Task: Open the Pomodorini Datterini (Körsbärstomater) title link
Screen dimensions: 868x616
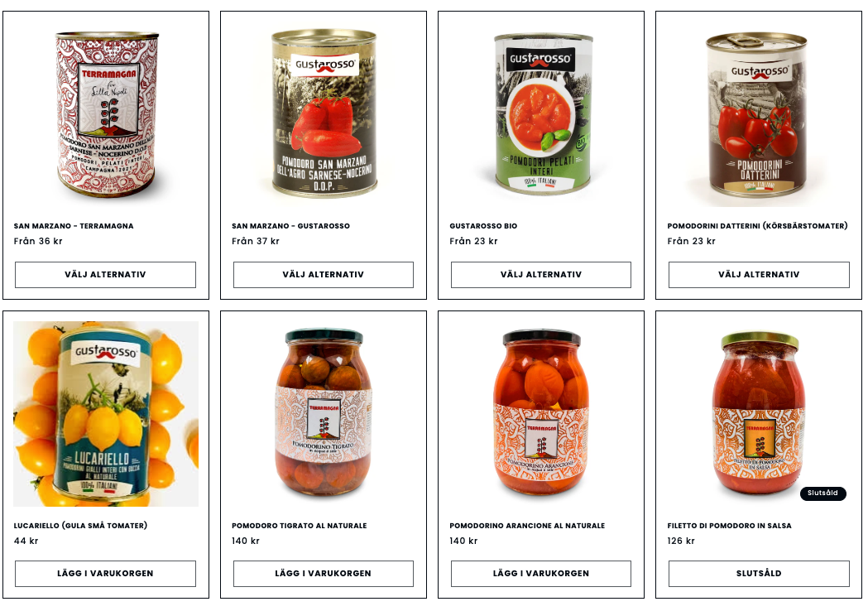Action: (757, 226)
